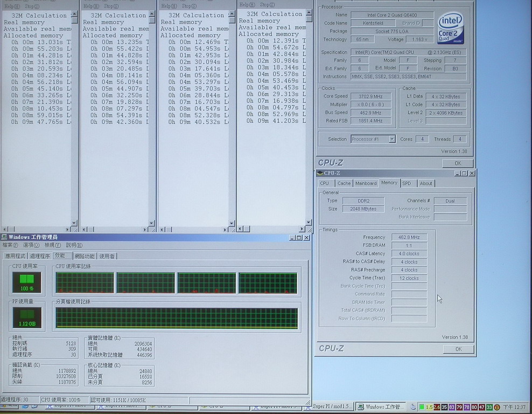Open the About tab in CPU-Z
532x414 pixels.
426,183
